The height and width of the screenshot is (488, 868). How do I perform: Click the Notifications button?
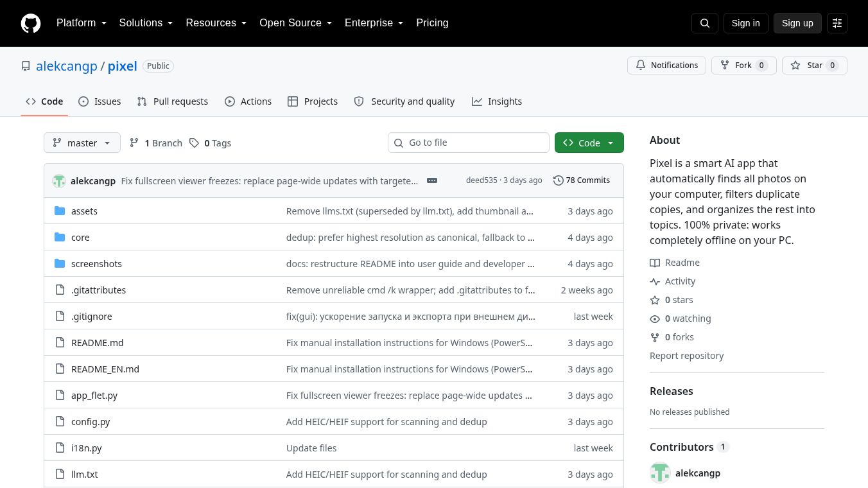pyautogui.click(x=666, y=65)
